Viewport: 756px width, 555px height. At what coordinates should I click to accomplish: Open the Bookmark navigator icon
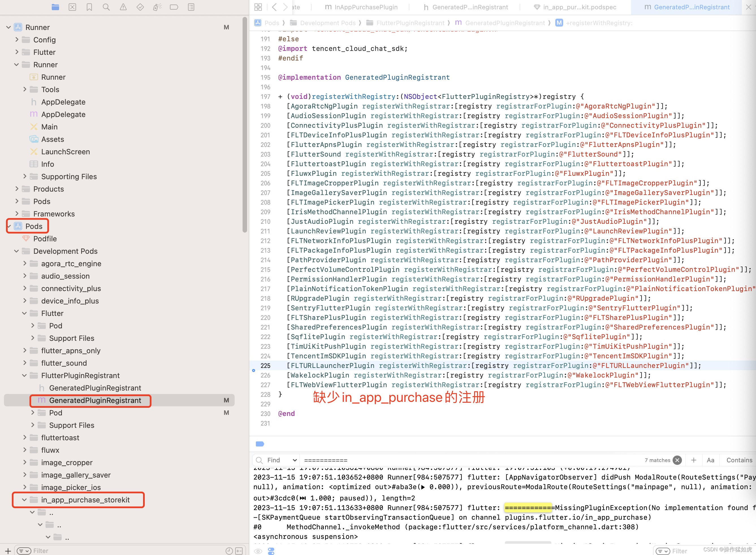[x=89, y=7]
